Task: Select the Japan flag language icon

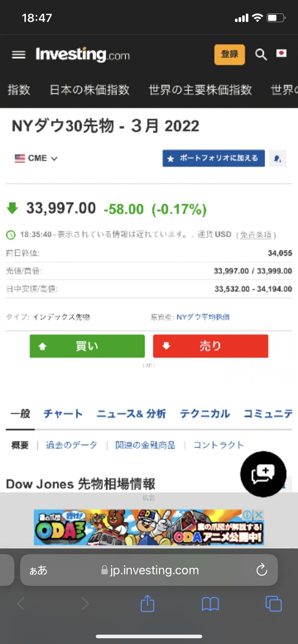Action: click(x=281, y=54)
